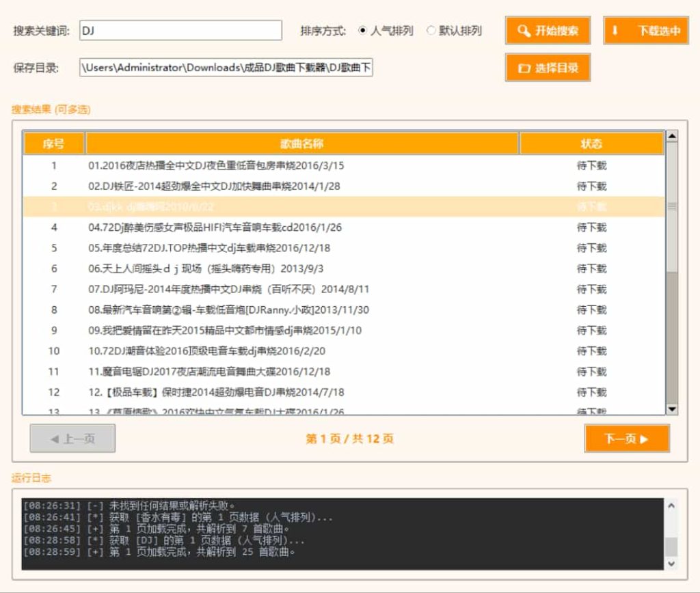
Task: Select row 07.DJ阿玛尼-2014年度热播中文DJ串烧
Action: [344, 289]
